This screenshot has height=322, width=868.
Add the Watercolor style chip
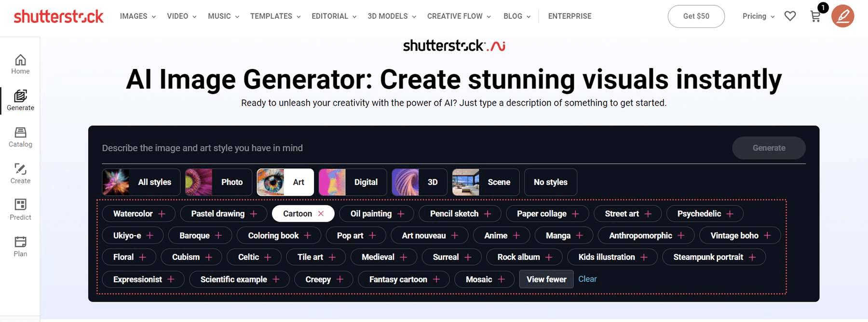click(139, 214)
